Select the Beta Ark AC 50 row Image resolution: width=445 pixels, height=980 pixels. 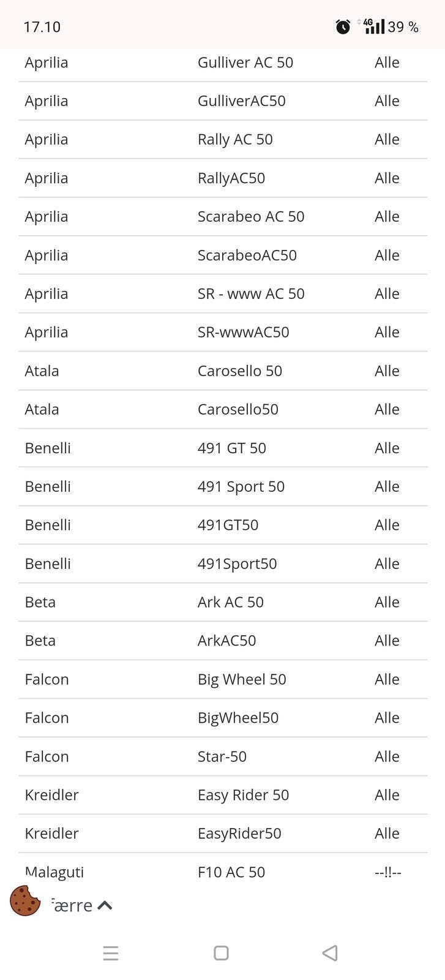coord(230,602)
